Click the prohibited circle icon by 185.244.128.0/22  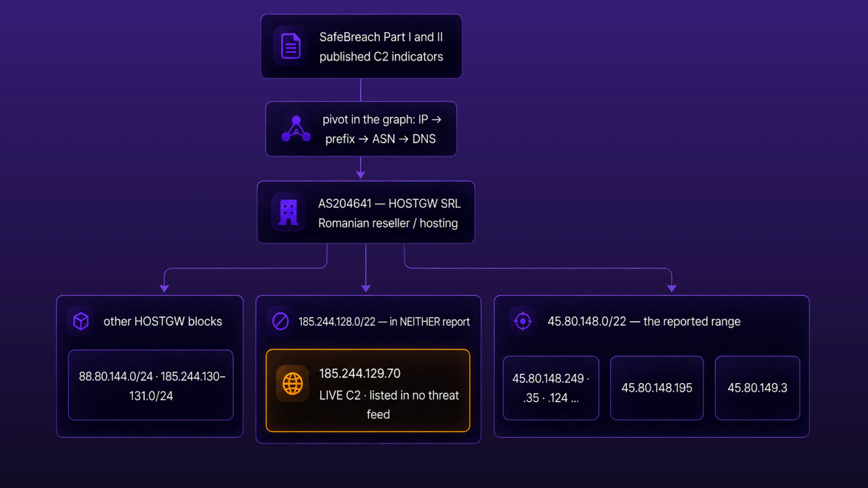280,321
